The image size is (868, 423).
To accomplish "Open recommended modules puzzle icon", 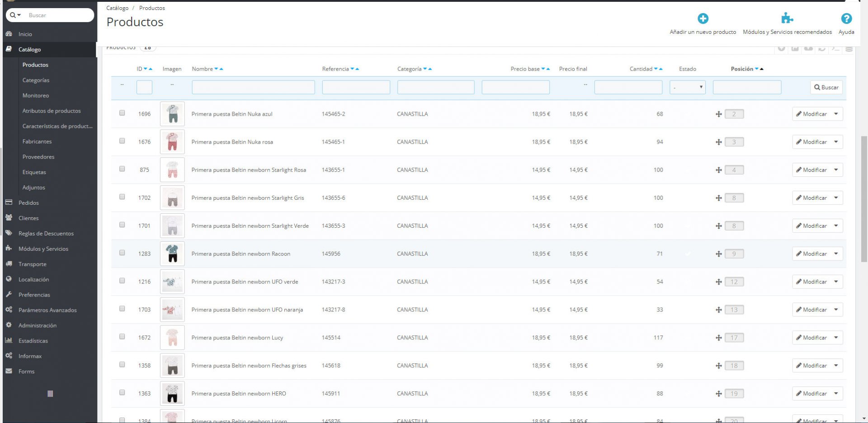I will tap(787, 19).
